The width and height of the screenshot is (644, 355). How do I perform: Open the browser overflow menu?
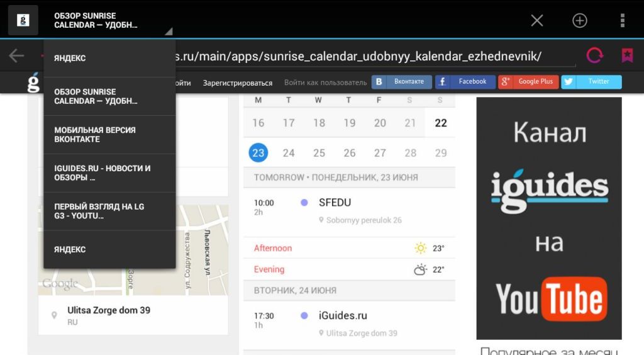tap(623, 20)
